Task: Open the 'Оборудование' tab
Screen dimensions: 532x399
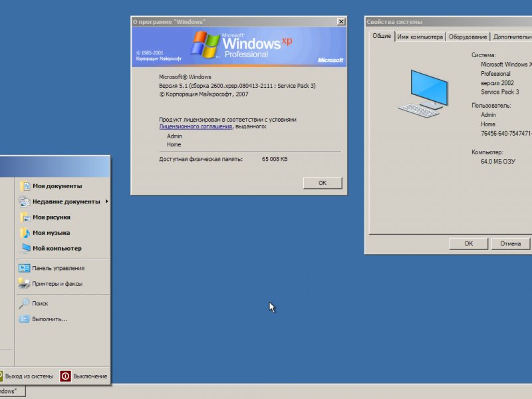Action: [x=468, y=37]
